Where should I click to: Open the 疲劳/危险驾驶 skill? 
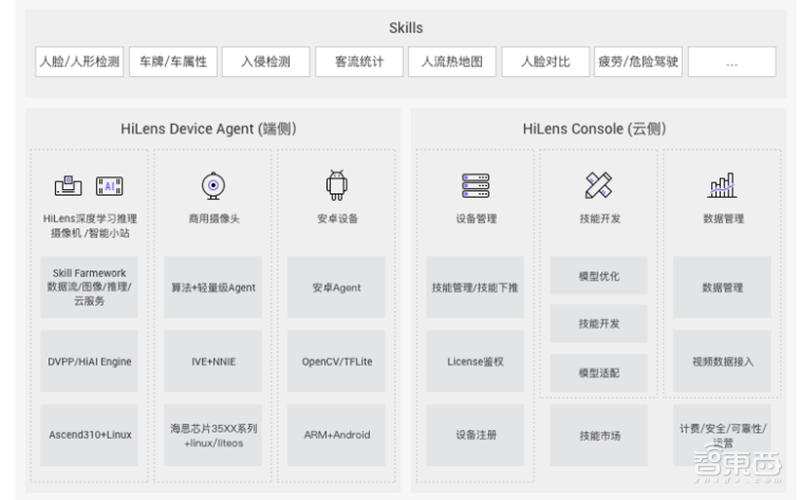(x=638, y=62)
